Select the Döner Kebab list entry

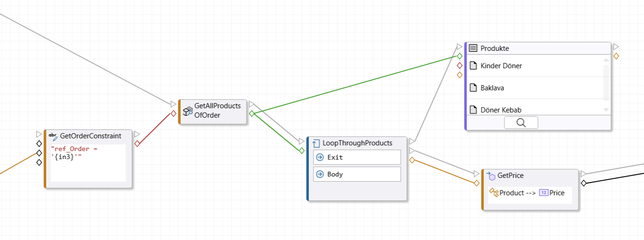click(x=501, y=110)
